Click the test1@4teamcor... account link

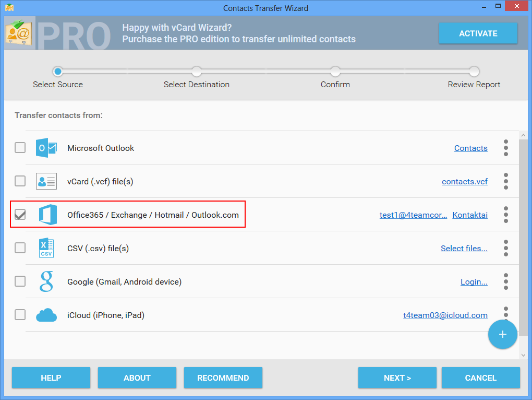pos(413,215)
